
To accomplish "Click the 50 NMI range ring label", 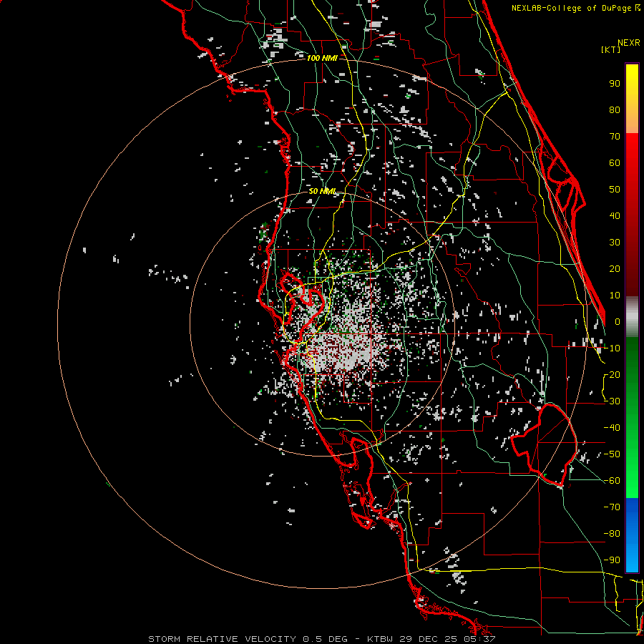I will 322,191.
